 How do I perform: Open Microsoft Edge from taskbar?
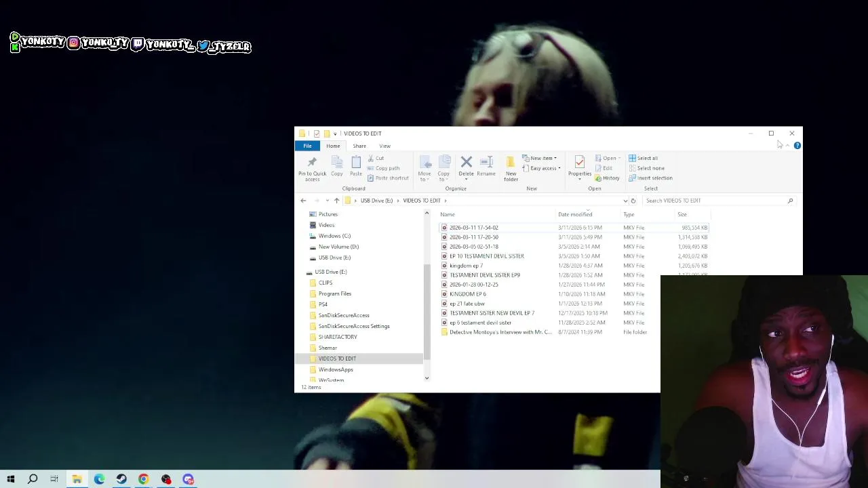click(x=99, y=479)
